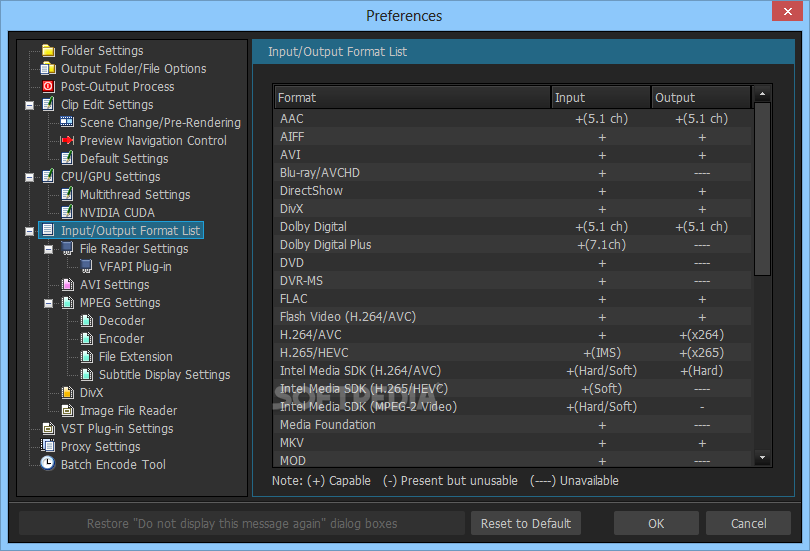This screenshot has height=551, width=810.
Task: Click the CPU/GPU Settings icon
Action: pos(49,177)
